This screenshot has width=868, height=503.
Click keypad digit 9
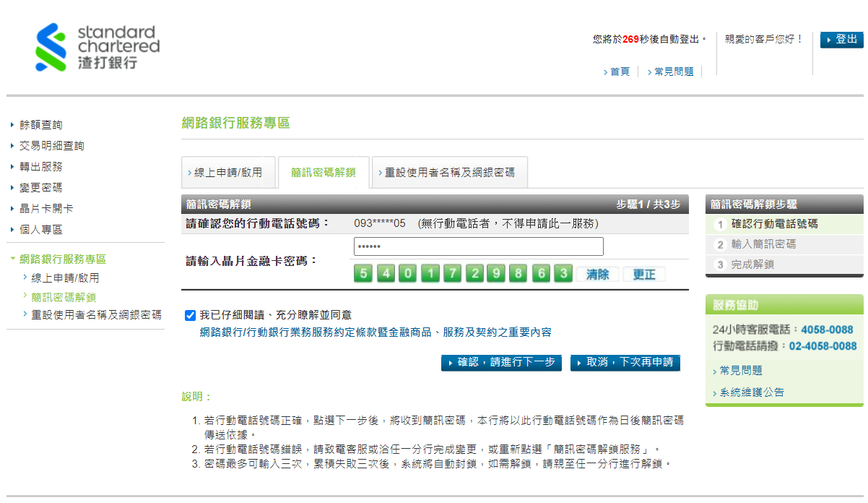497,274
